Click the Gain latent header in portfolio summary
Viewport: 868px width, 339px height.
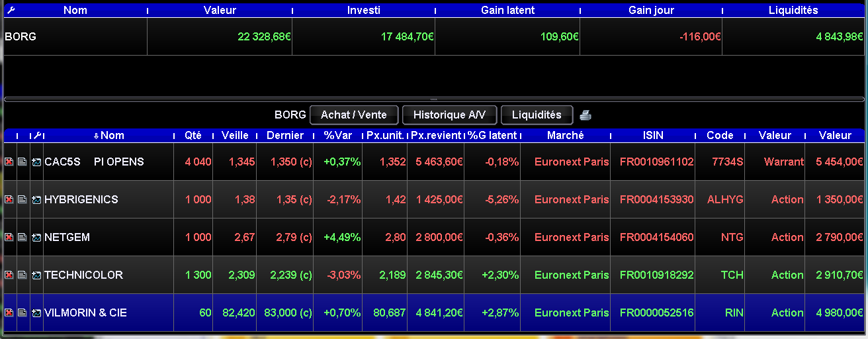click(x=507, y=10)
